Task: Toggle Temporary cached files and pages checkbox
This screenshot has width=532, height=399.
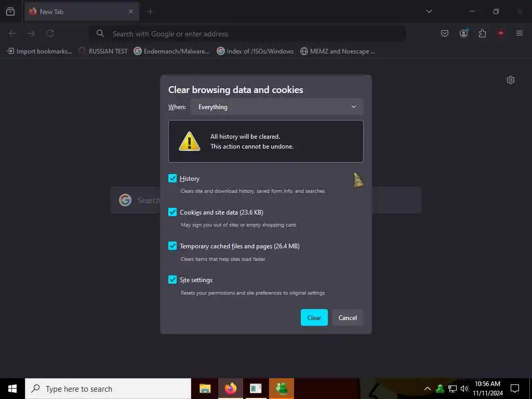Action: [x=172, y=246]
